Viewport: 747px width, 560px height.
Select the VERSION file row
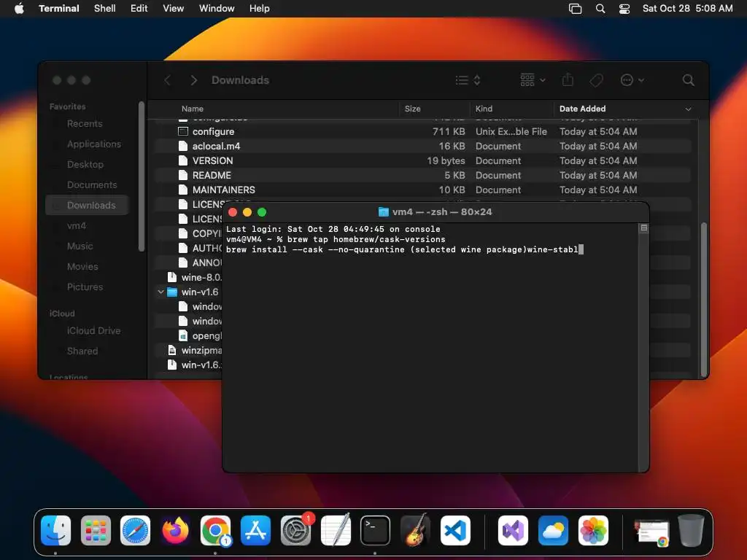[423, 161]
